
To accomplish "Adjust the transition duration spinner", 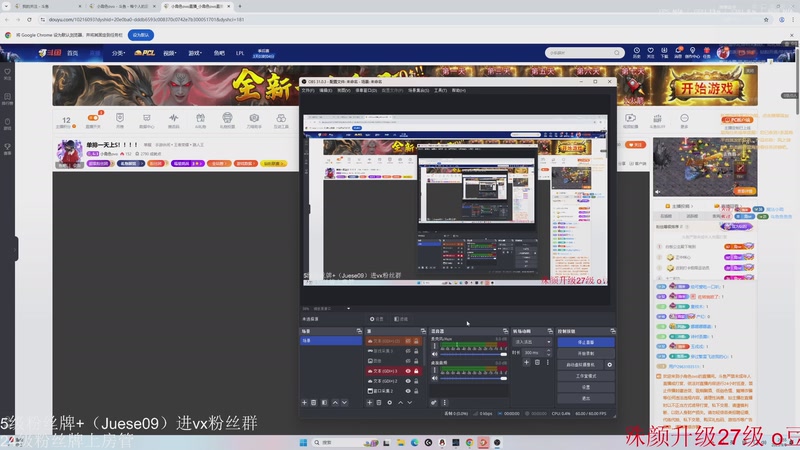I will coord(549,353).
